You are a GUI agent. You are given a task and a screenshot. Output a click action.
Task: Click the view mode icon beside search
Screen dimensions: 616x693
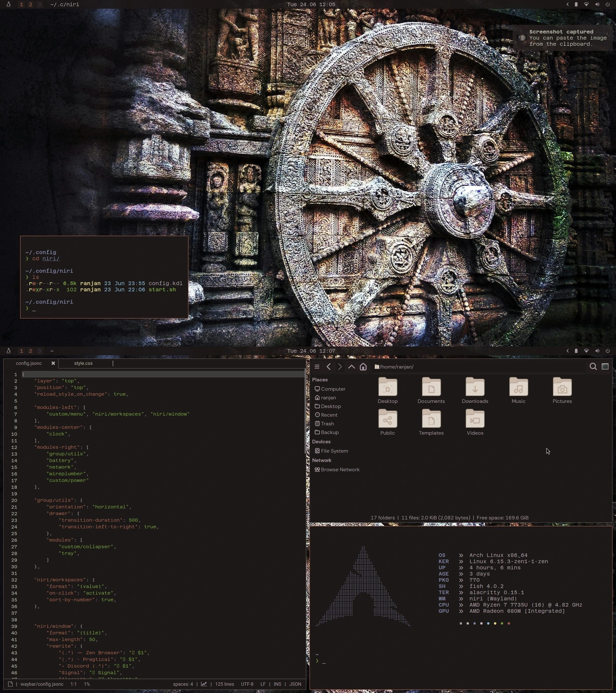tap(605, 367)
